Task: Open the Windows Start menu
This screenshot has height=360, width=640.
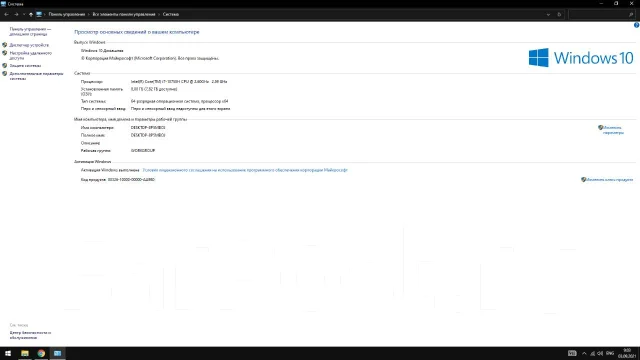Action: tap(8, 353)
